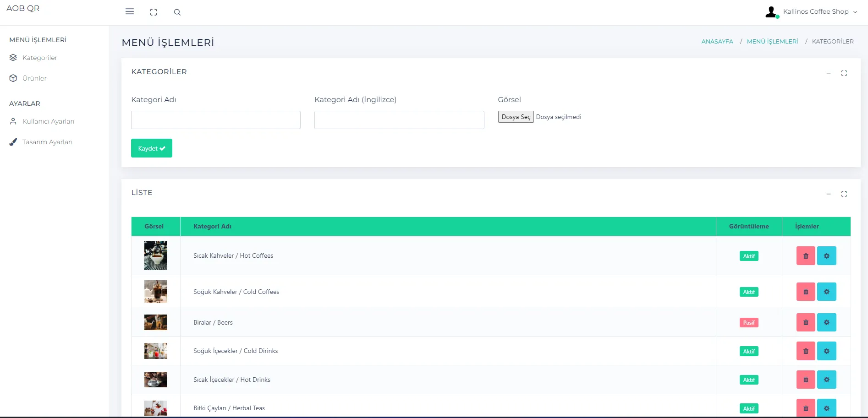
Task: Toggle Aktif badge for Sıcak Kahveler
Action: tap(749, 256)
